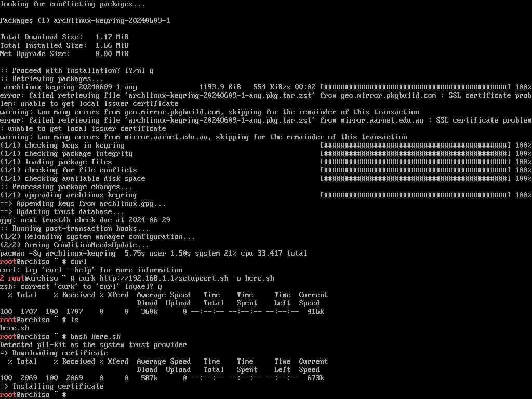The width and height of the screenshot is (532, 399).
Task: Click the 'pacman -Sy archlinux-keyring' timing summary line
Action: pos(153,253)
